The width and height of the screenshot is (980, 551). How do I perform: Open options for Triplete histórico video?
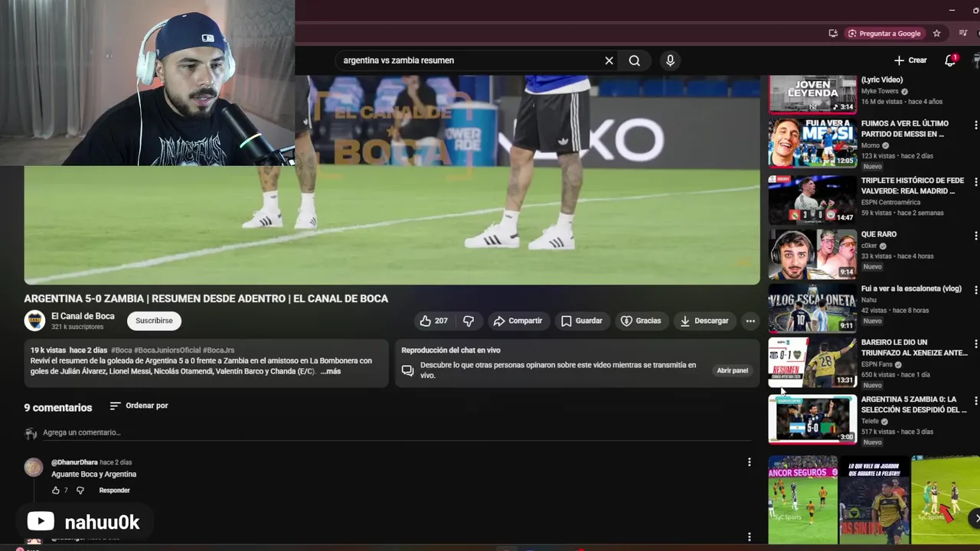pyautogui.click(x=975, y=182)
